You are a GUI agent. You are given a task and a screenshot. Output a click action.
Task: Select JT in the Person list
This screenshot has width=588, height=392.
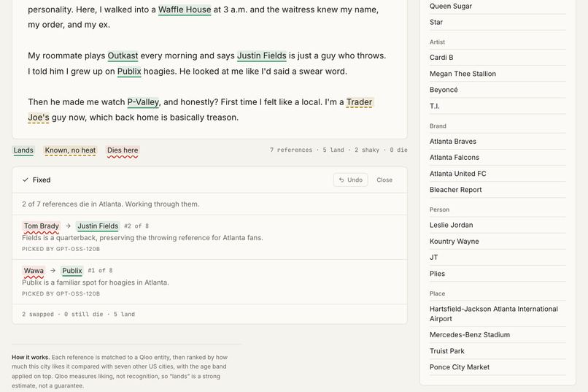click(498, 258)
